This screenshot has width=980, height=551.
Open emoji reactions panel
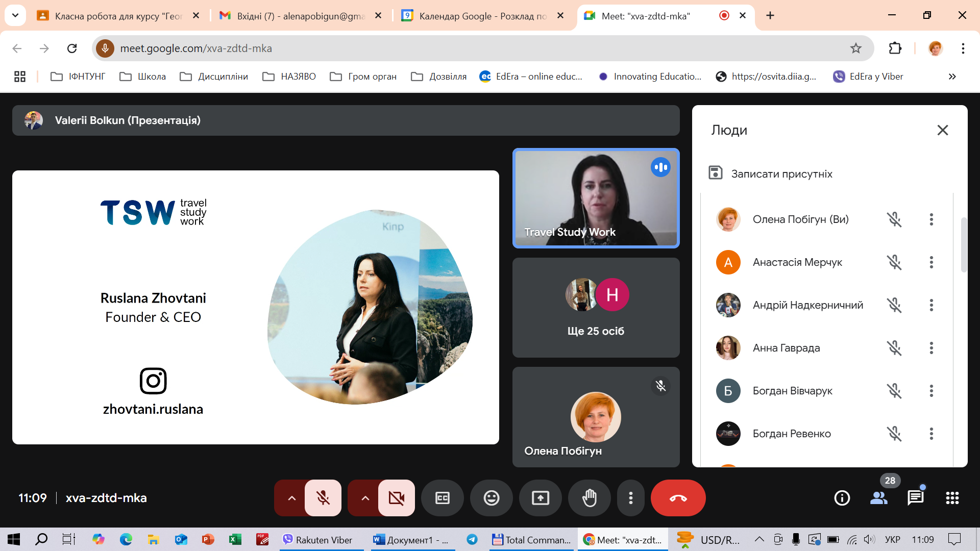tap(492, 498)
